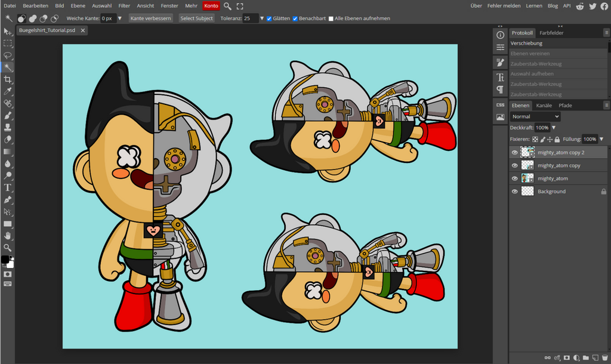Add a new adjustment layer icon
Image resolution: width=611 pixels, height=364 pixels.
(576, 358)
